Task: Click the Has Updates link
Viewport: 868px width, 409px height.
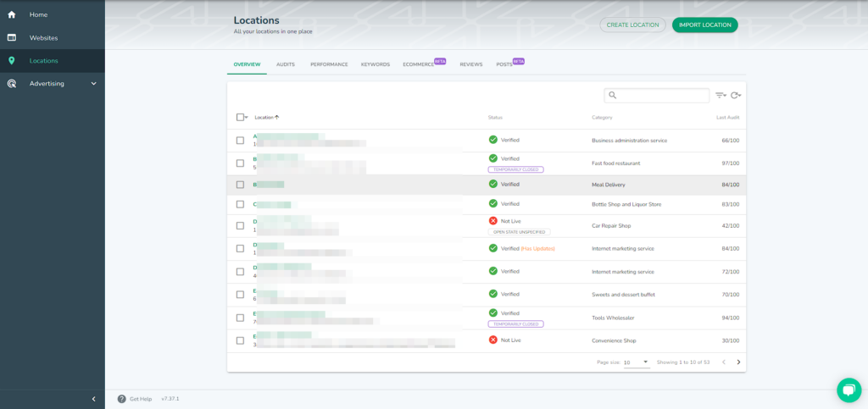Action: 537,249
